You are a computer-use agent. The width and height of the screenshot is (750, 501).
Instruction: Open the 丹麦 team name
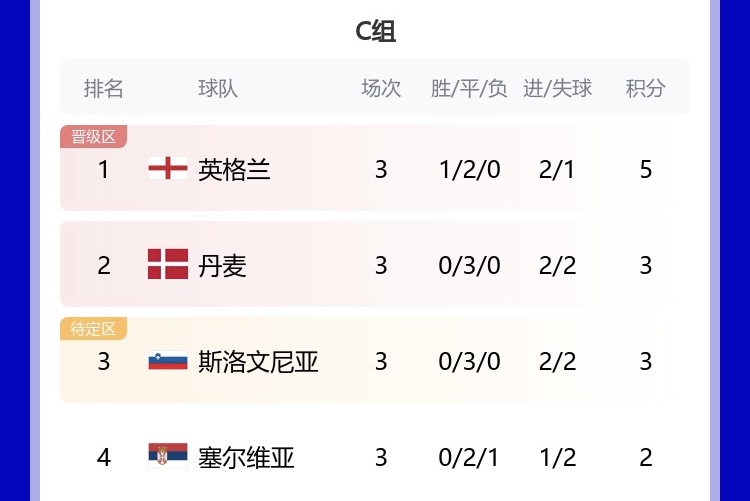222,265
